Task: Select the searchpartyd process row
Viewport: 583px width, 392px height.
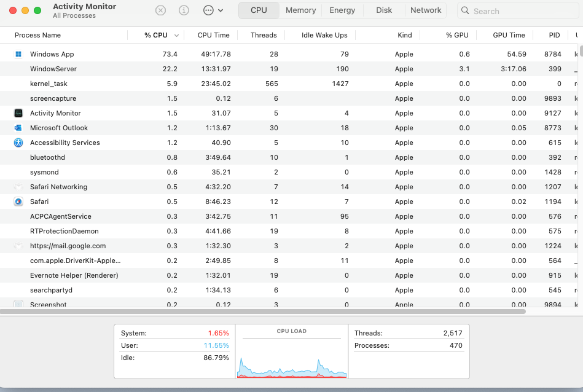Action: [289, 290]
